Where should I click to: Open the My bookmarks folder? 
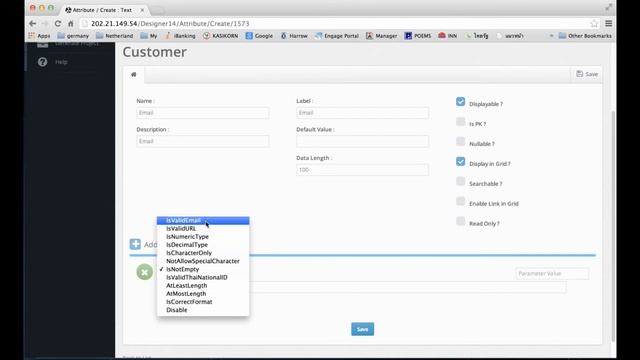coord(149,36)
